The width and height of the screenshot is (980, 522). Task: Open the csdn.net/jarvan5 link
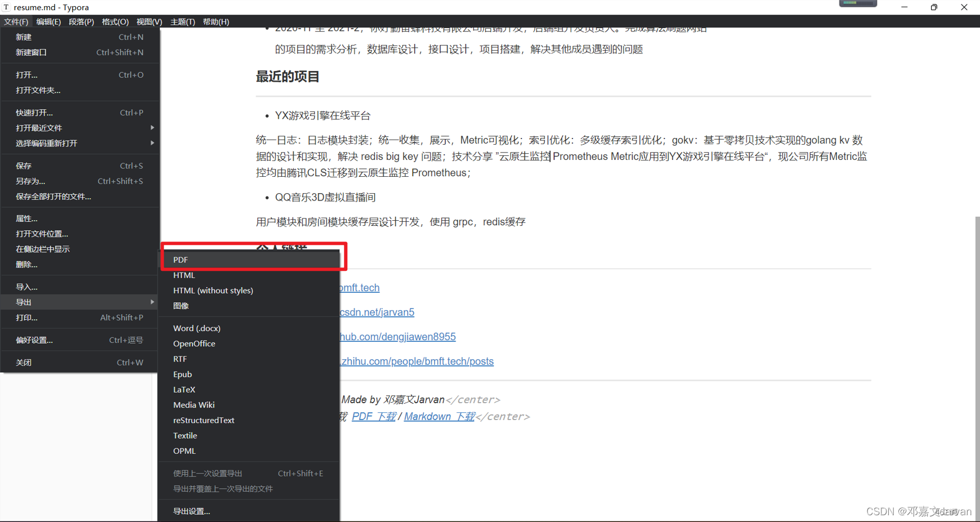click(x=377, y=312)
